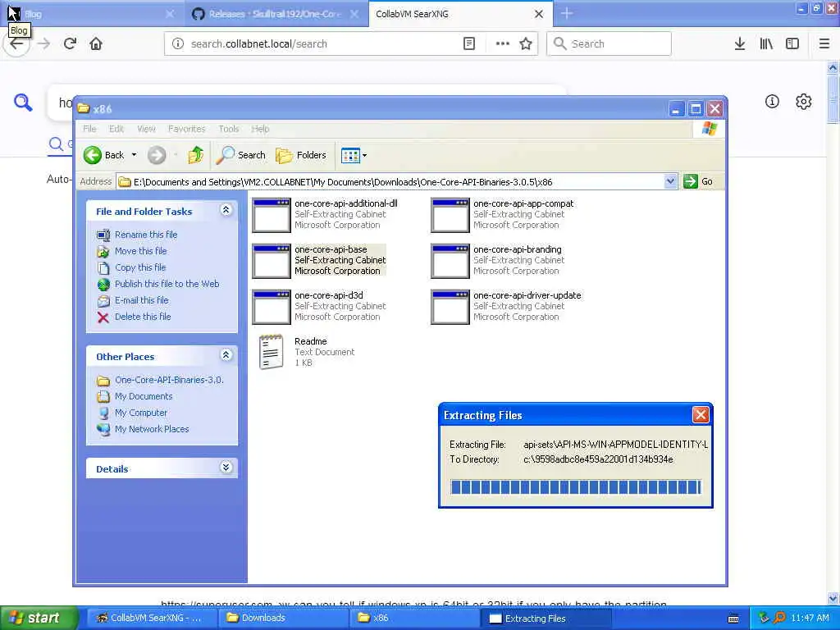
Task: Click SearXNG magnifier search icon
Action: [x=23, y=102]
